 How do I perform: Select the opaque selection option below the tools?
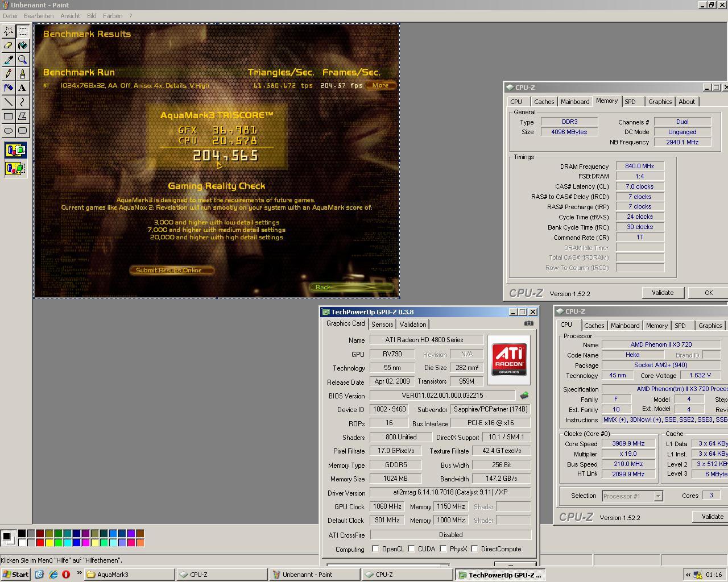[15, 151]
